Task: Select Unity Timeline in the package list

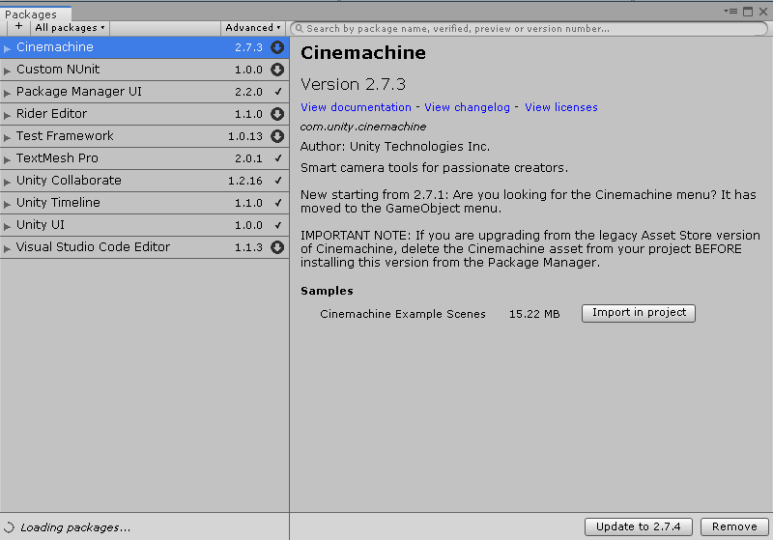Action: click(144, 203)
